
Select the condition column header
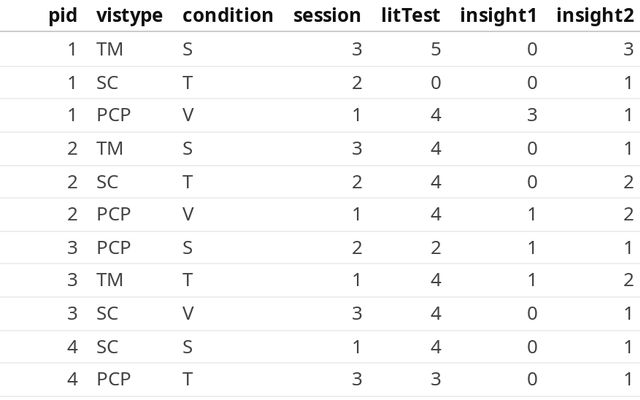tap(227, 15)
